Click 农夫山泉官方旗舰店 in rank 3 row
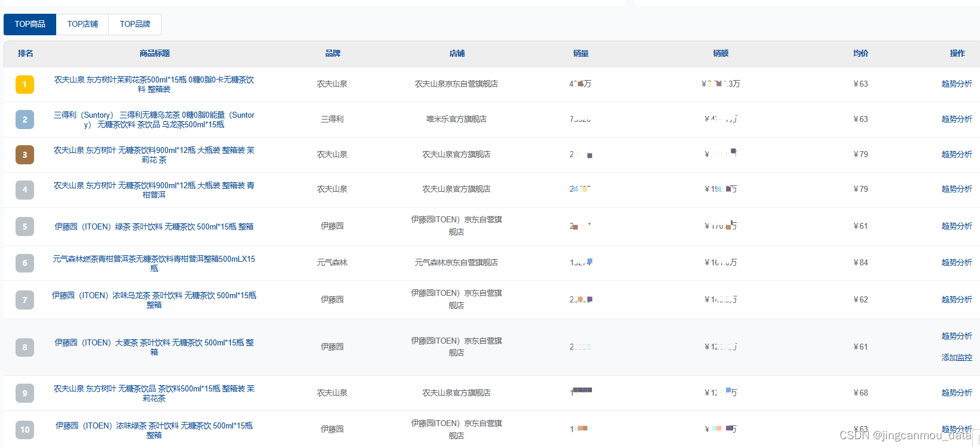 (x=457, y=155)
